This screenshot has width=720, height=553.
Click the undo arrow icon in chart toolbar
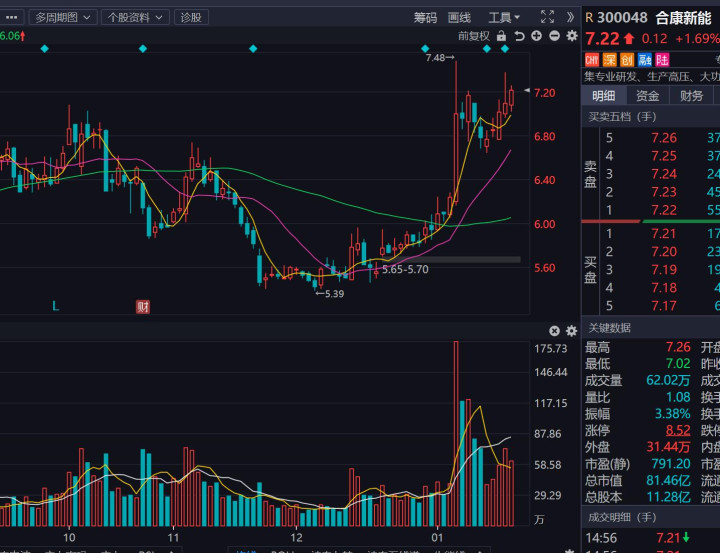tap(519, 36)
